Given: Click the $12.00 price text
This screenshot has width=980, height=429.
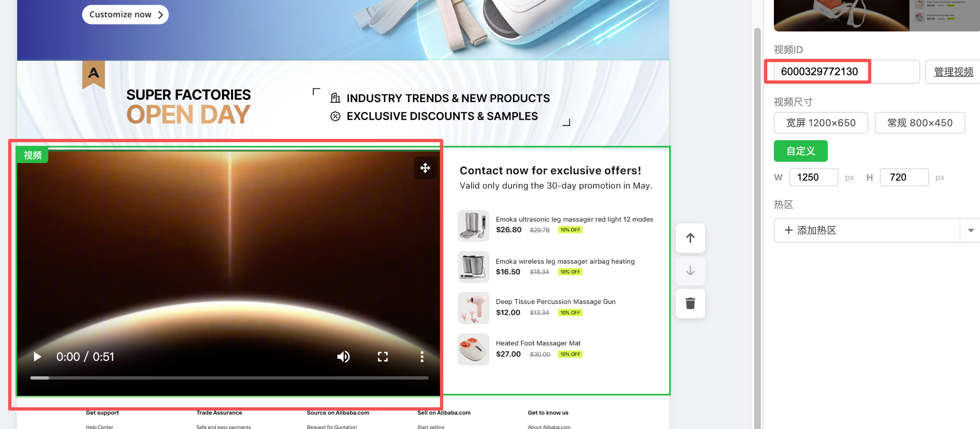Looking at the screenshot, I should (x=508, y=313).
